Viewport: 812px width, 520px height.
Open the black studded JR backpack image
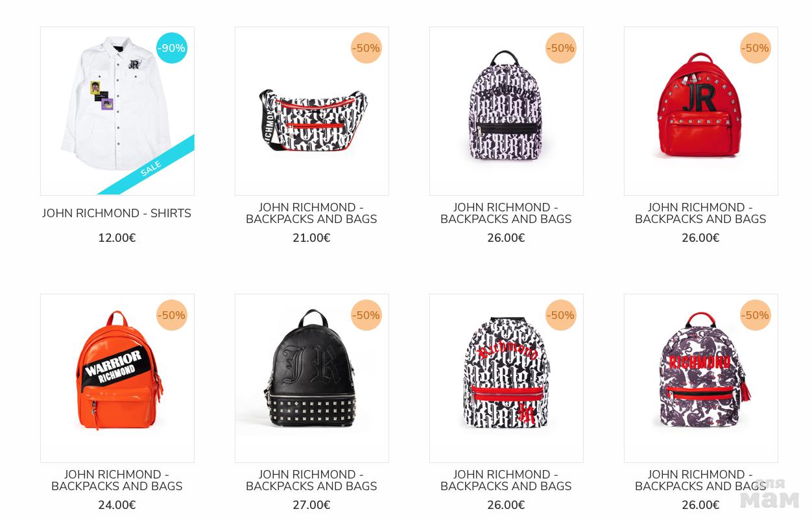(x=312, y=378)
